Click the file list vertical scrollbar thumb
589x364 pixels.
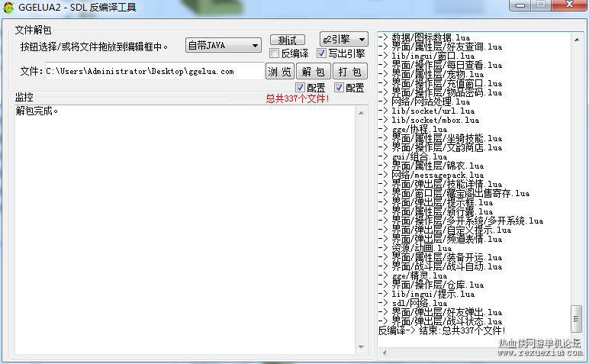tap(576, 319)
